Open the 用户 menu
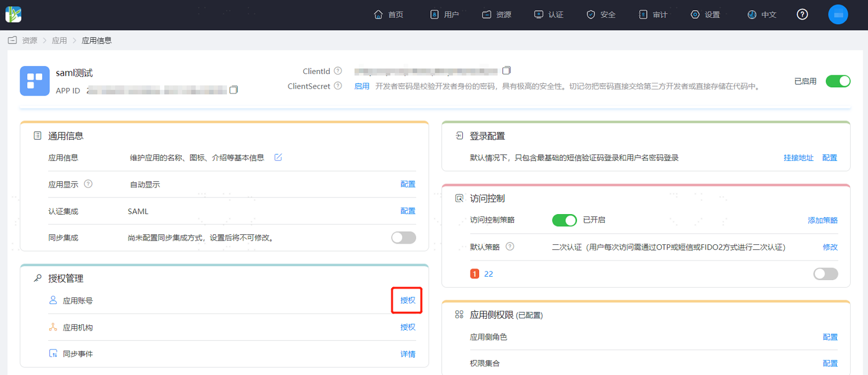 click(x=444, y=14)
